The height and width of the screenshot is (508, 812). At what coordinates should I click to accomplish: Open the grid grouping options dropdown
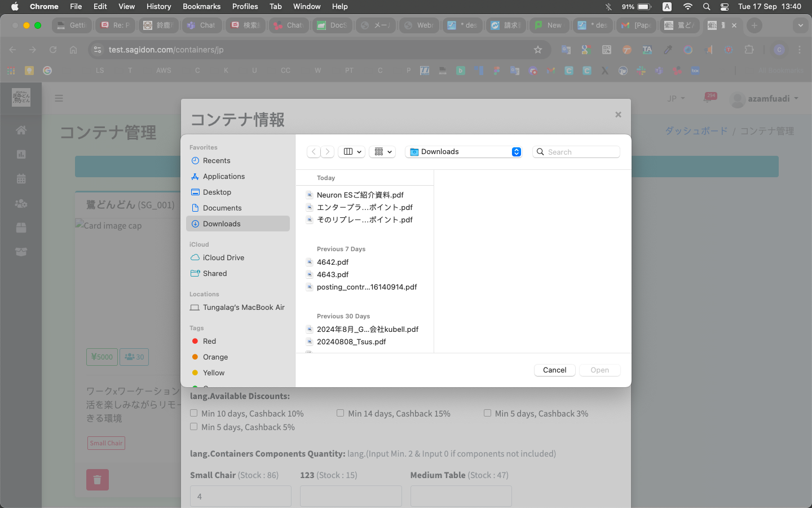tap(383, 152)
